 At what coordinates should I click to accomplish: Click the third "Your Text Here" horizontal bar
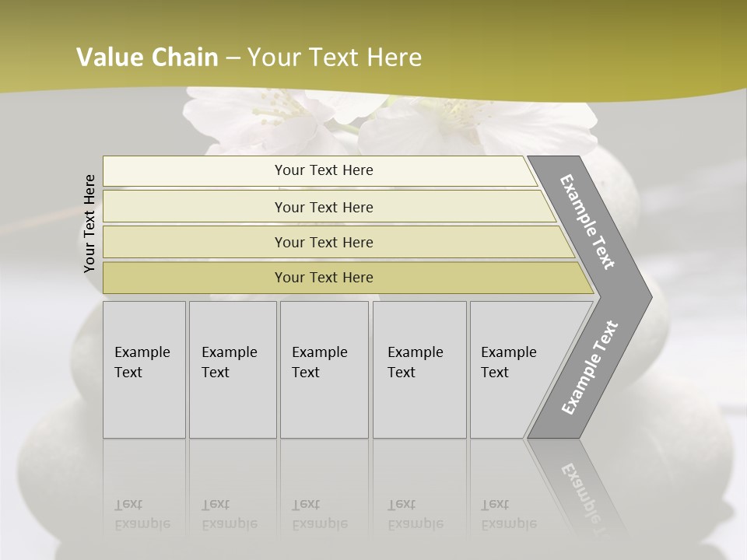point(323,242)
